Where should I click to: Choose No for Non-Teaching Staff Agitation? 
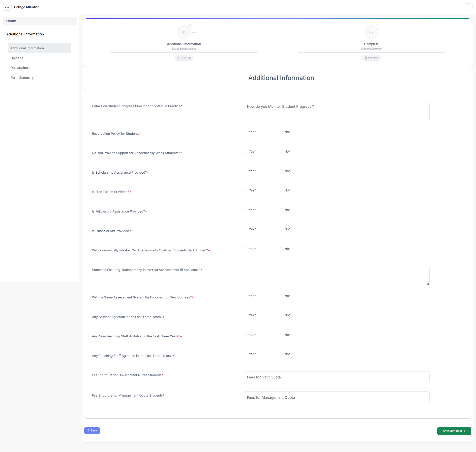(x=281, y=335)
